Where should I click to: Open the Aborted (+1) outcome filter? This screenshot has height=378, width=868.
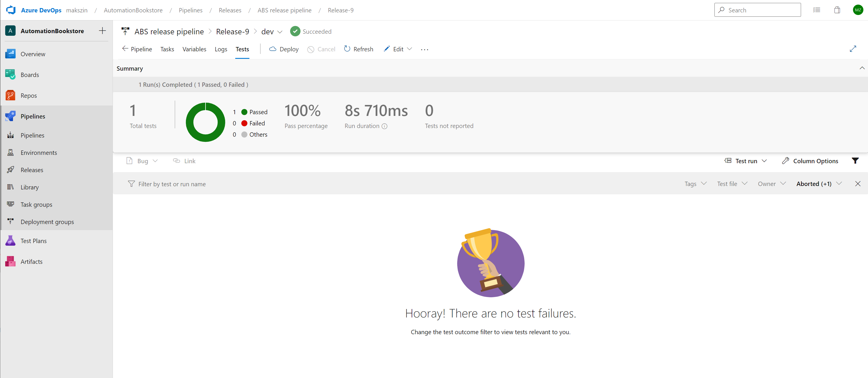pos(819,184)
